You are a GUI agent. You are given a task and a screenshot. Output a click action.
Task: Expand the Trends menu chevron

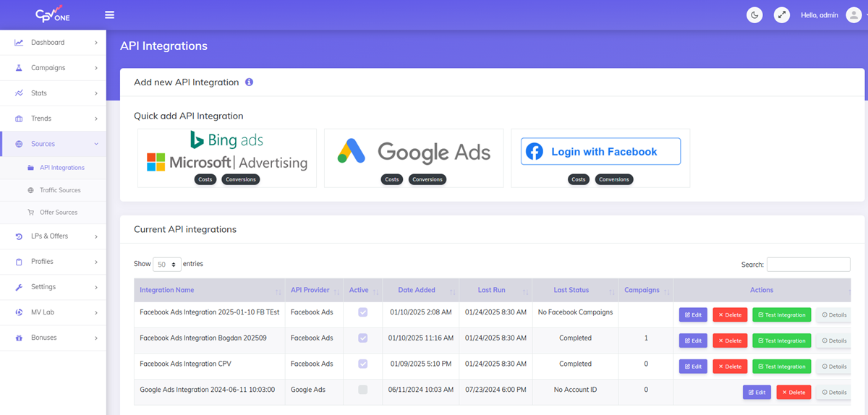coord(95,119)
